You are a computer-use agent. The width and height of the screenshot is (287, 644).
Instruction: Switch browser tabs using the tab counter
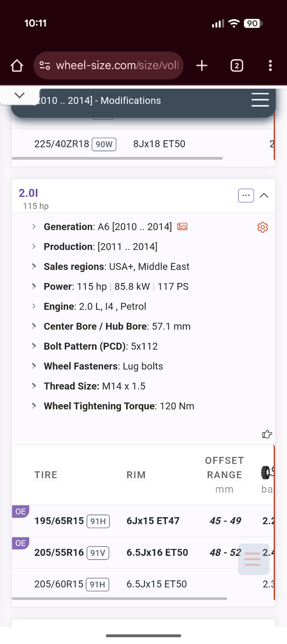coord(236,65)
